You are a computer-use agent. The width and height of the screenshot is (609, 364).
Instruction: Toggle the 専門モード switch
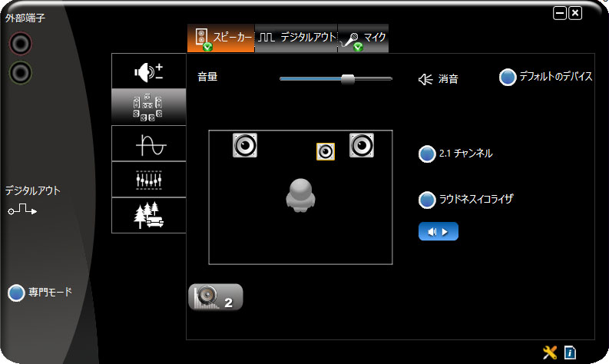pyautogui.click(x=17, y=293)
